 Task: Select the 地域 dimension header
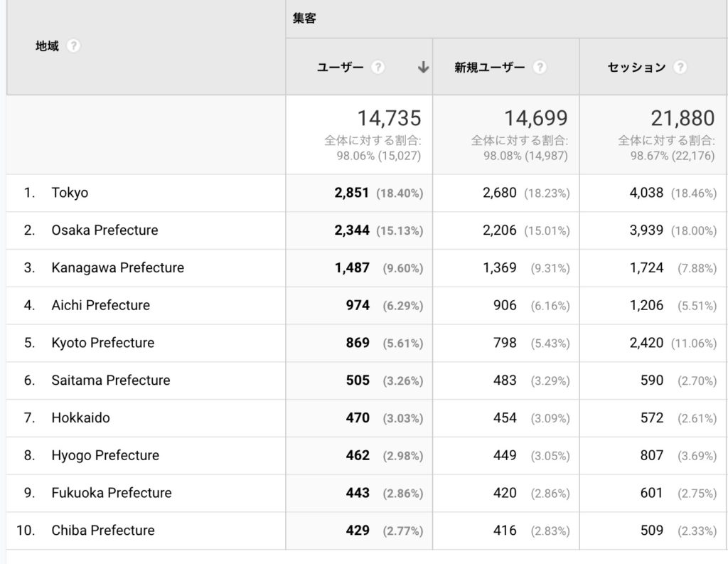[47, 46]
